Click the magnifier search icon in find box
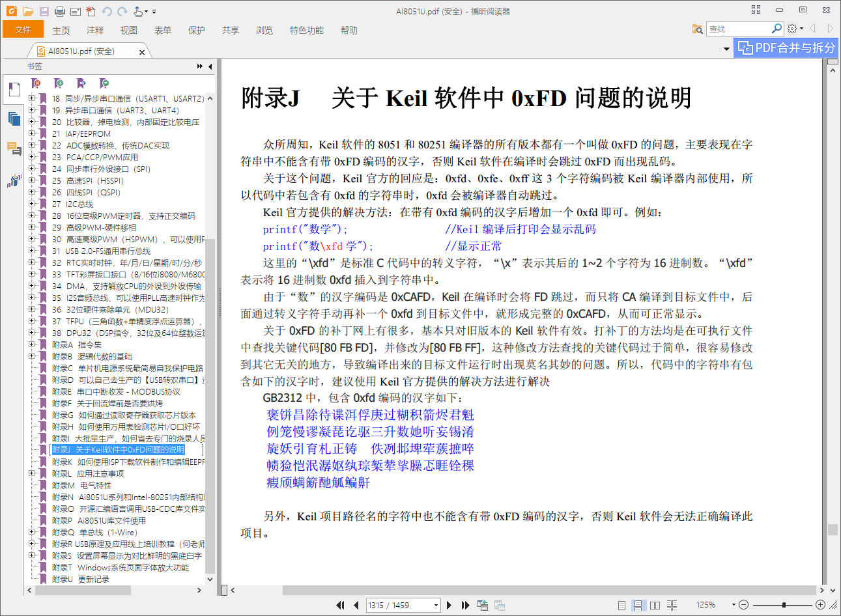 pos(777,29)
